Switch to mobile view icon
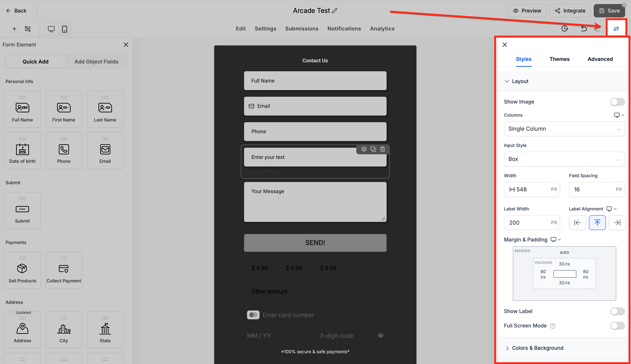 [64, 29]
